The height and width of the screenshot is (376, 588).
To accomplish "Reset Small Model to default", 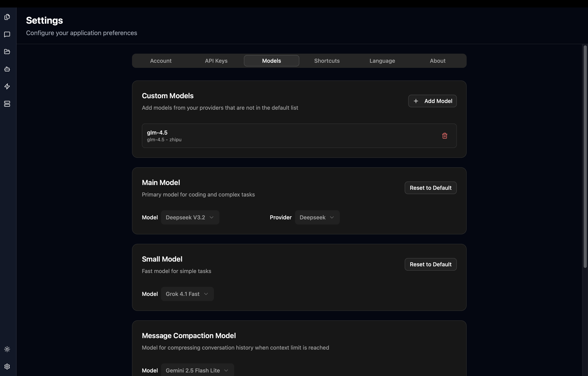I will click(430, 264).
